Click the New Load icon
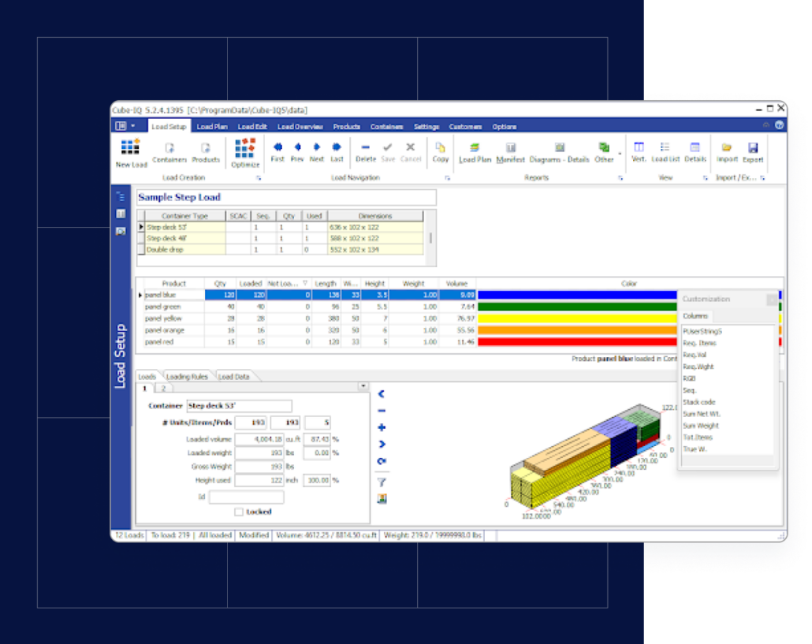This screenshot has width=812, height=644. coord(131,148)
